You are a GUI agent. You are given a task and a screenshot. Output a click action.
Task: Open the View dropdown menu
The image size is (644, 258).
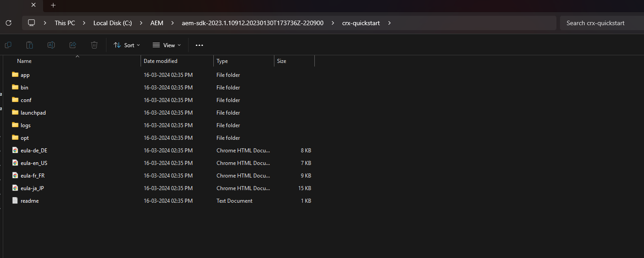pyautogui.click(x=167, y=45)
